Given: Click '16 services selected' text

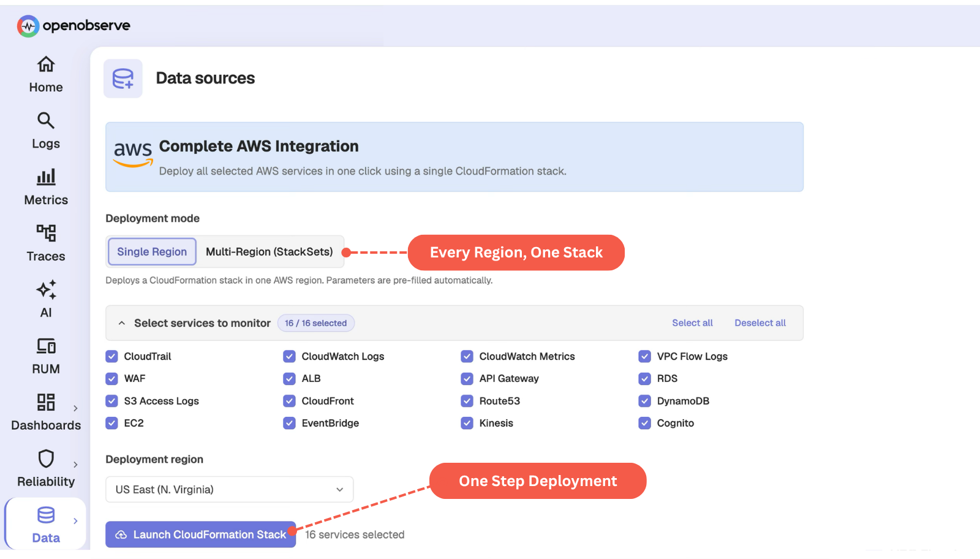Looking at the screenshot, I should (355, 534).
